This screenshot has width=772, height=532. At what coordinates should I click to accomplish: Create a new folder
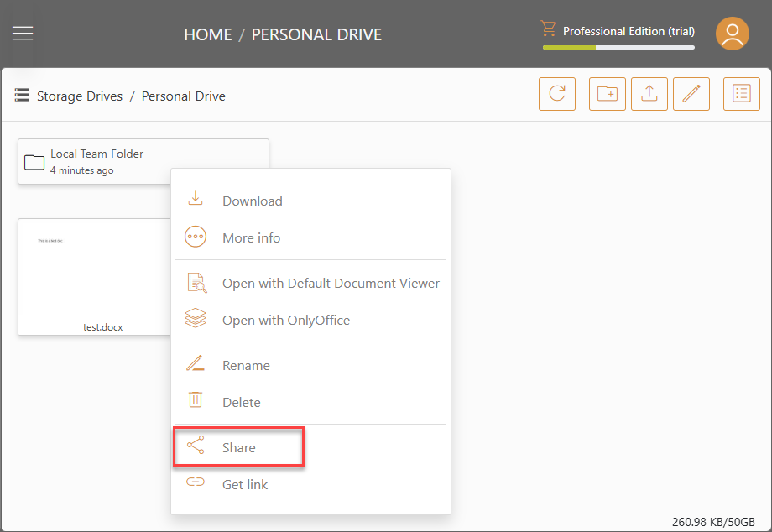click(607, 93)
